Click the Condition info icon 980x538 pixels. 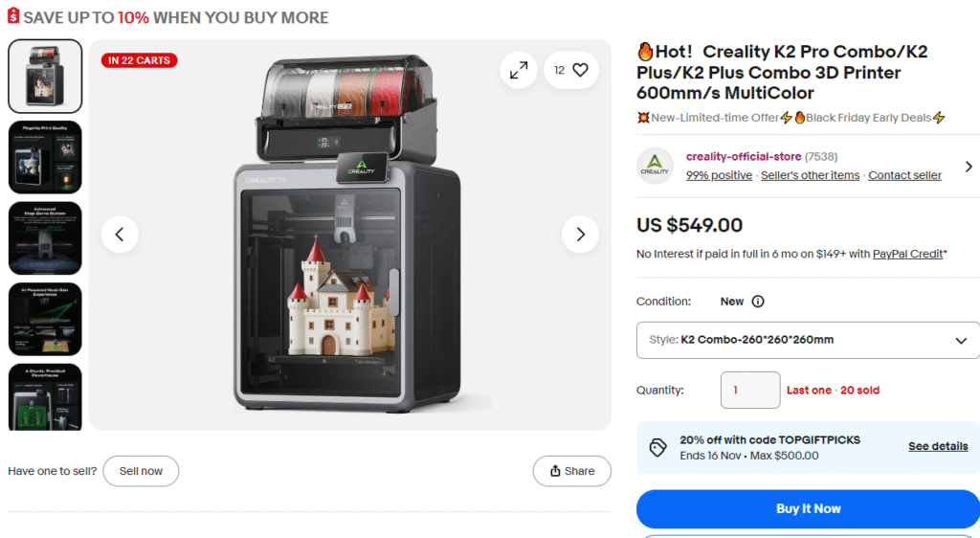(758, 302)
